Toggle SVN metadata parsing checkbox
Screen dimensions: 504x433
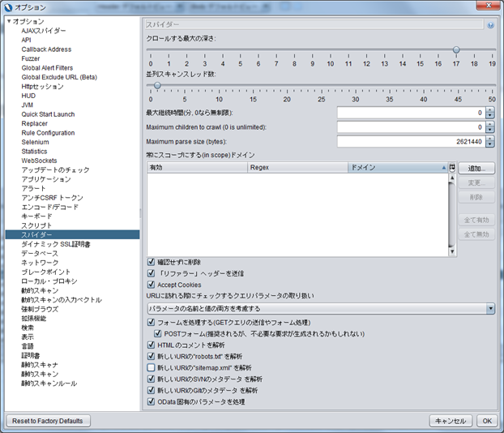(151, 379)
